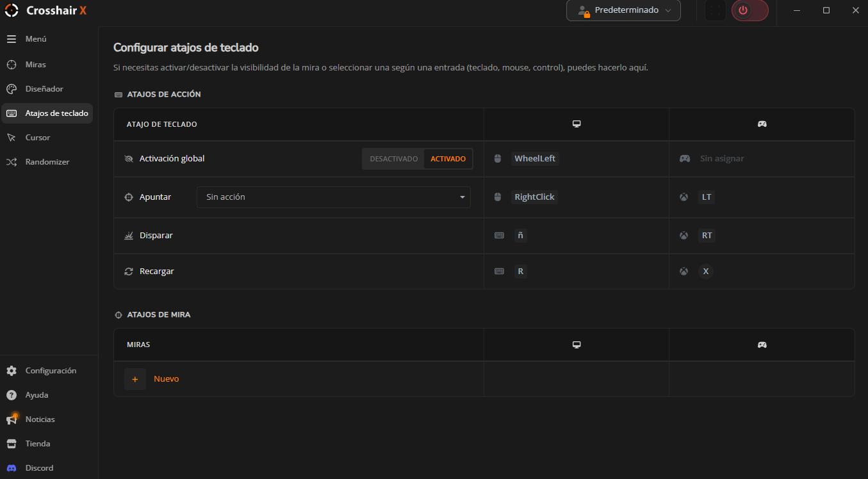
Task: Click the Miras crosshair sidebar icon
Action: [12, 65]
